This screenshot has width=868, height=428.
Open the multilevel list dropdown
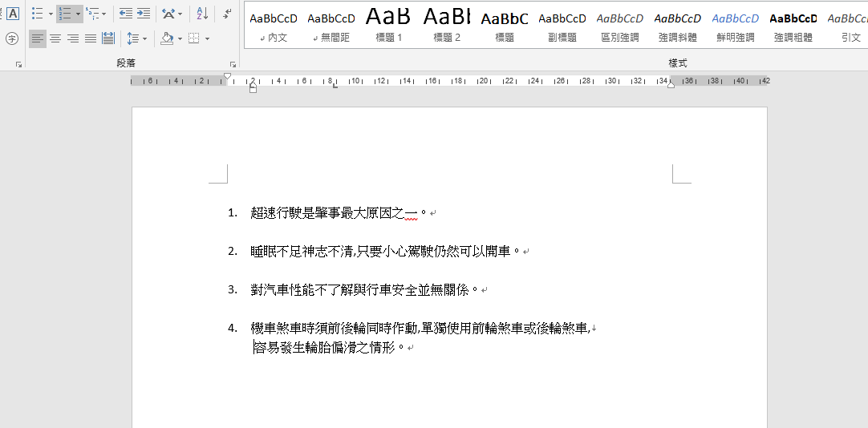click(104, 14)
